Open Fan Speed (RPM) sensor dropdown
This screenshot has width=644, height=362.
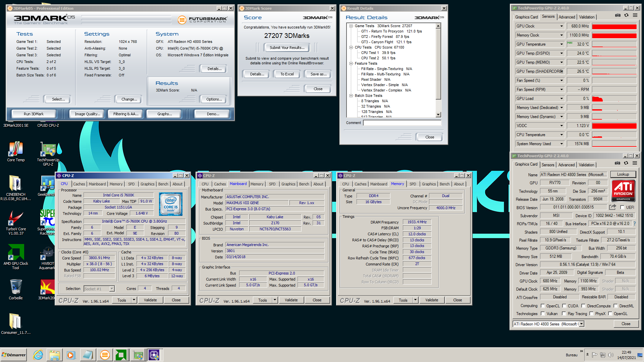tap(561, 89)
